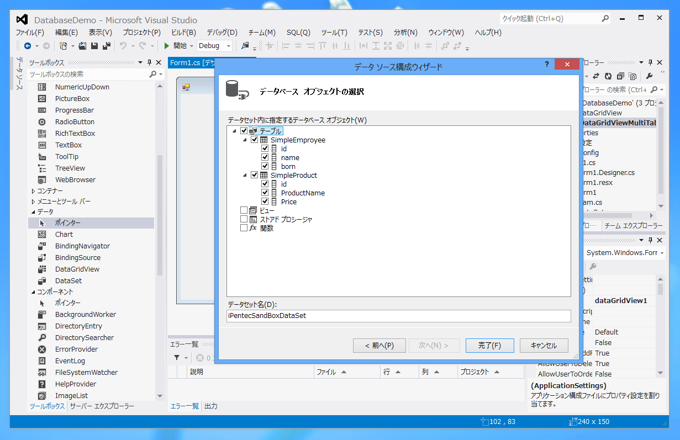
Task: Open the ツール(T) menu
Action: (334, 33)
